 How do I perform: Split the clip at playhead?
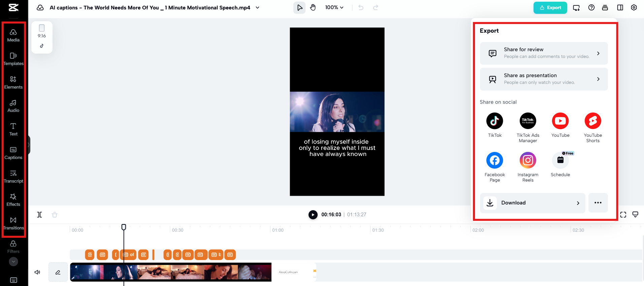pyautogui.click(x=39, y=215)
